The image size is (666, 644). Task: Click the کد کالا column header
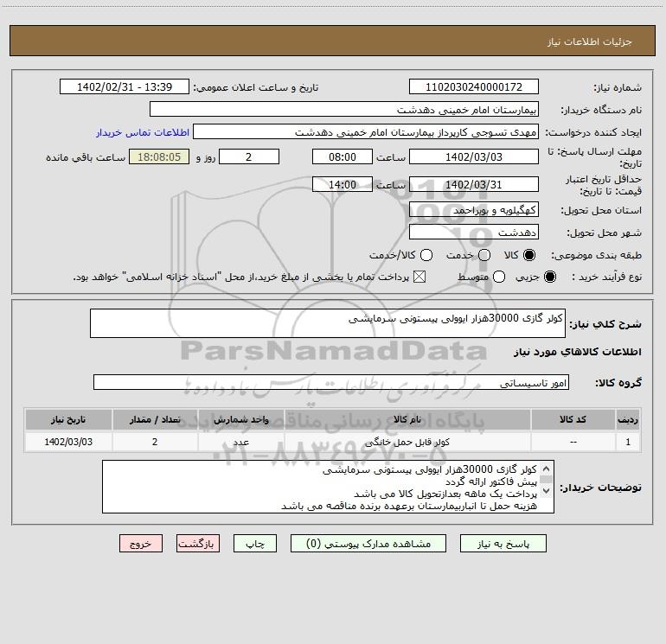[x=573, y=419]
